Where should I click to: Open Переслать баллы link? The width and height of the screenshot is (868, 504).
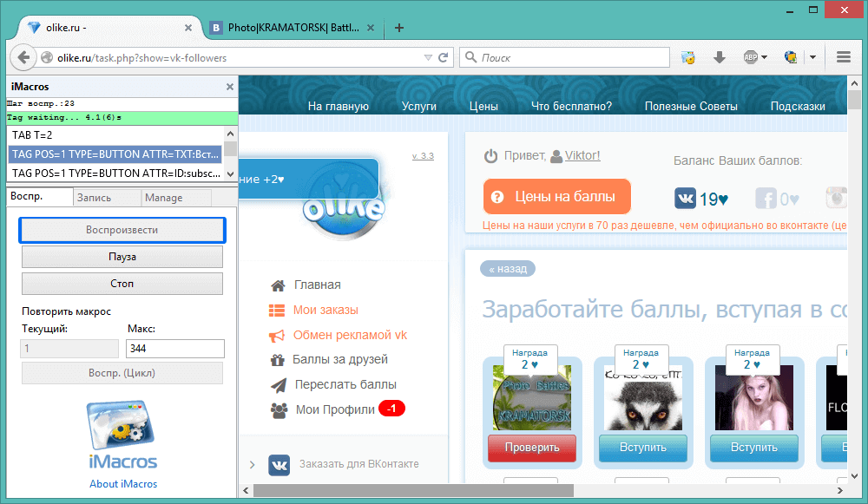click(345, 384)
